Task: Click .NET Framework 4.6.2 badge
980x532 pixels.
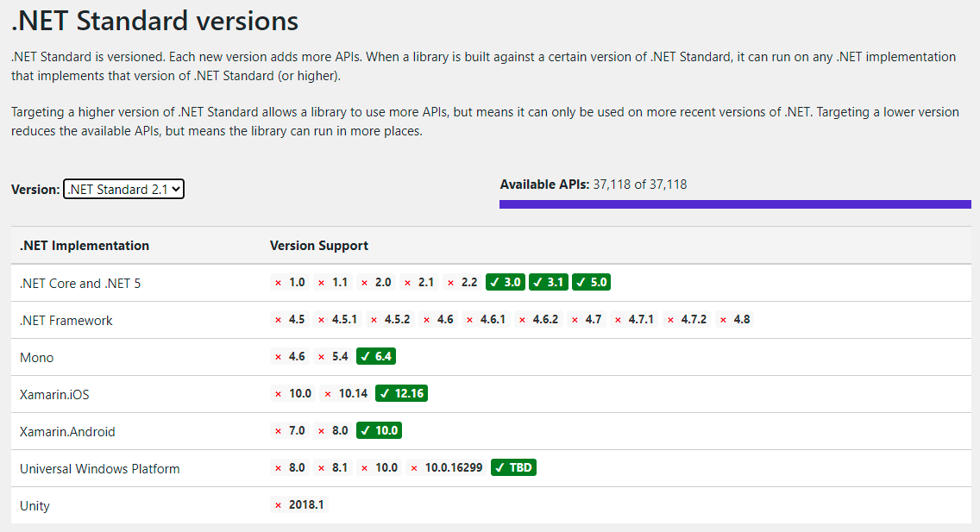Action: pyautogui.click(x=539, y=320)
